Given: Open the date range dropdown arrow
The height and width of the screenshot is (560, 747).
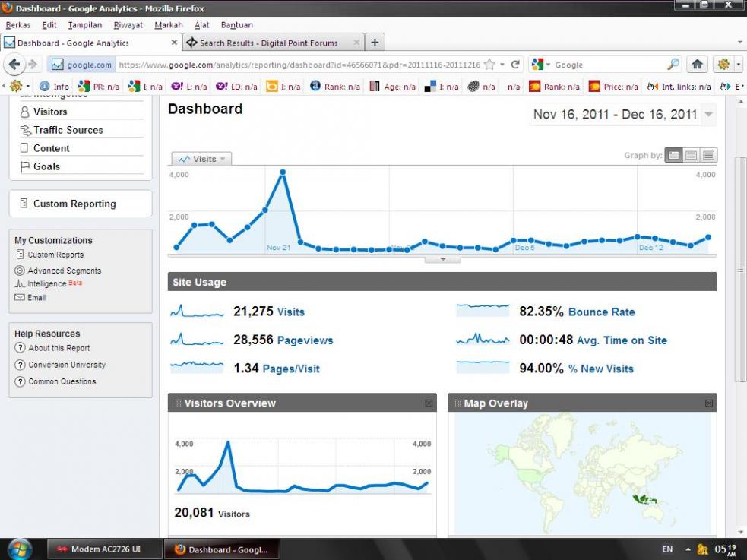Looking at the screenshot, I should (x=709, y=114).
